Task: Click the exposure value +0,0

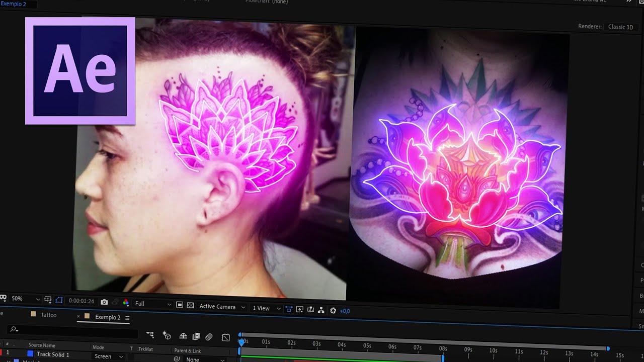Action: click(345, 311)
